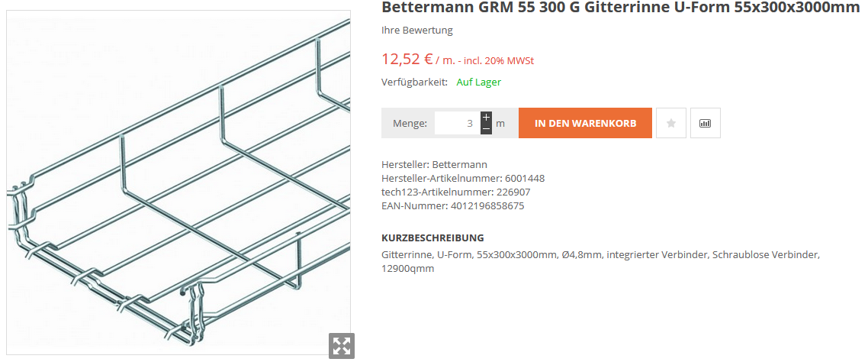
Task: Click the Menge quantity input field
Action: pos(457,123)
